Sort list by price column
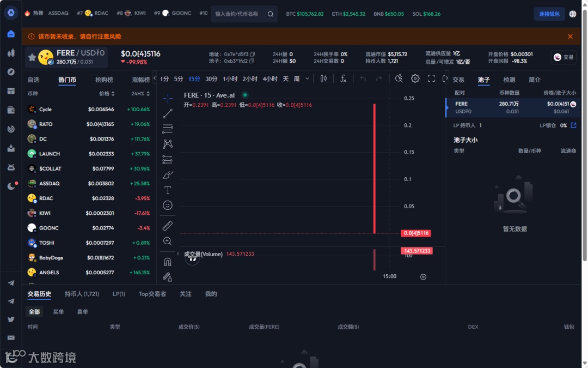 (x=107, y=94)
